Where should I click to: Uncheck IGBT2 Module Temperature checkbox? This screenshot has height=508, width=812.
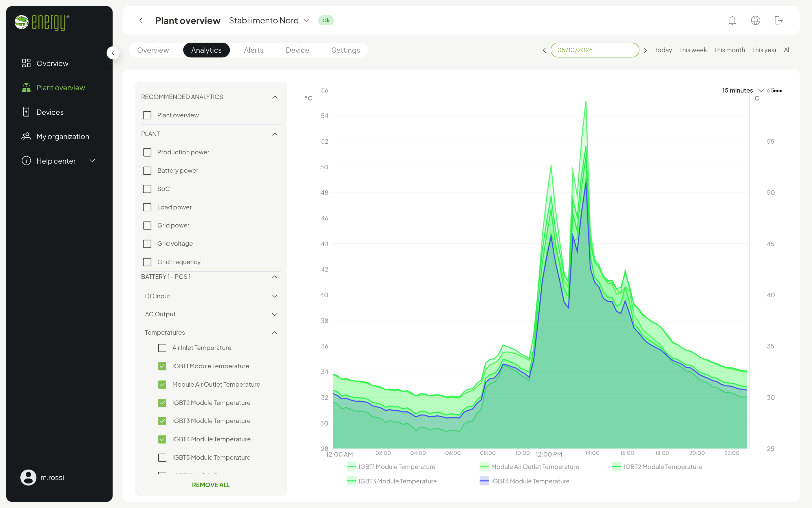coord(162,403)
